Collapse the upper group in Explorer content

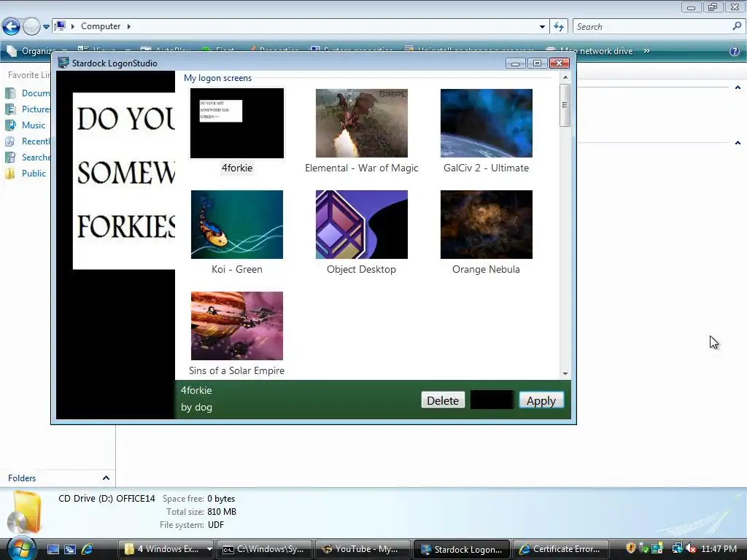coord(738,87)
